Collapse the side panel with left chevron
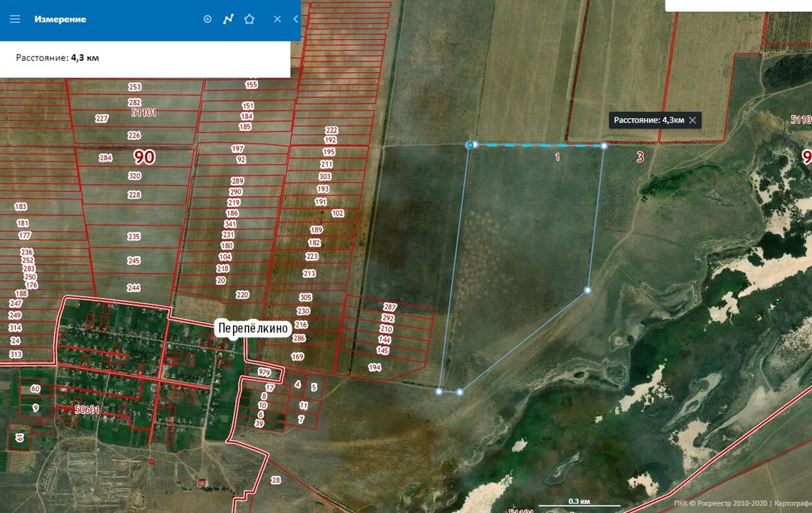 (295, 19)
